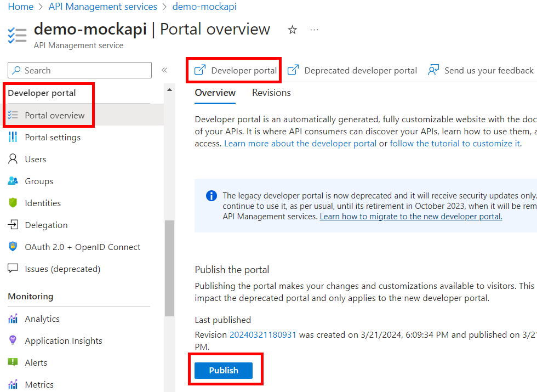
Task: Click the Users person icon
Action: tap(13, 159)
